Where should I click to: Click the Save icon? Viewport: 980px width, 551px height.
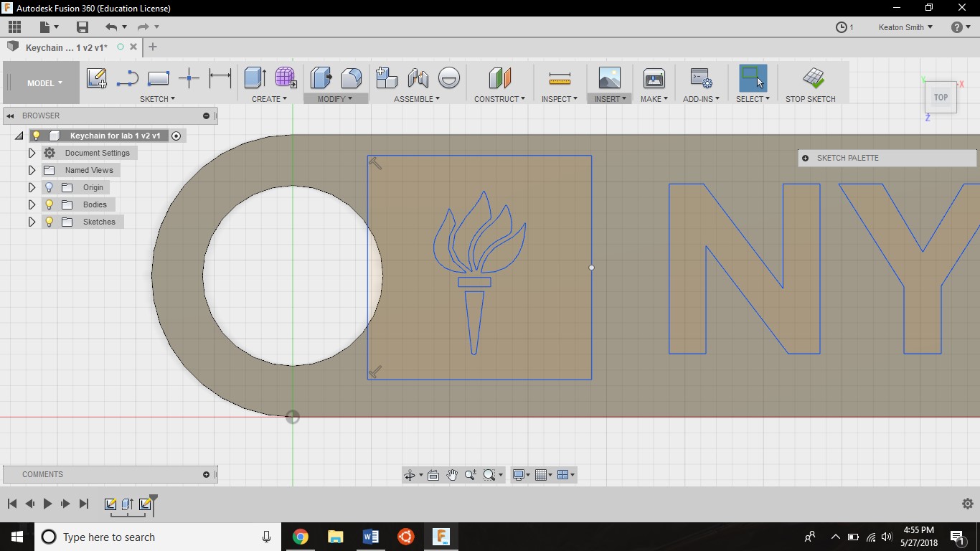(x=83, y=27)
